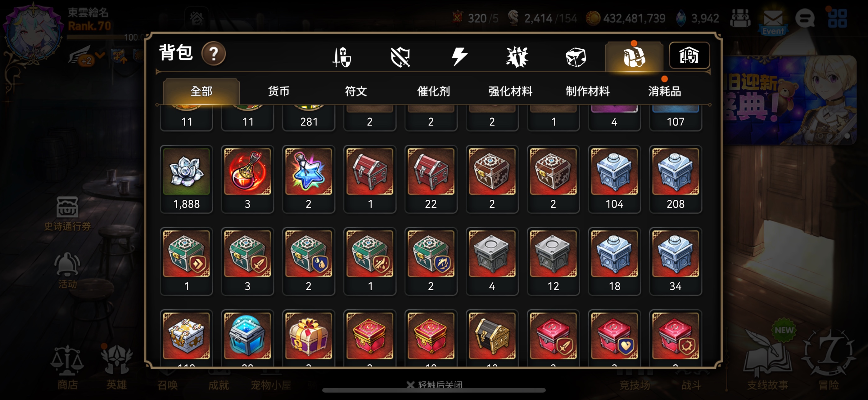868x400 pixels.
Task: Select the lightning bolt category icon
Action: pos(459,56)
